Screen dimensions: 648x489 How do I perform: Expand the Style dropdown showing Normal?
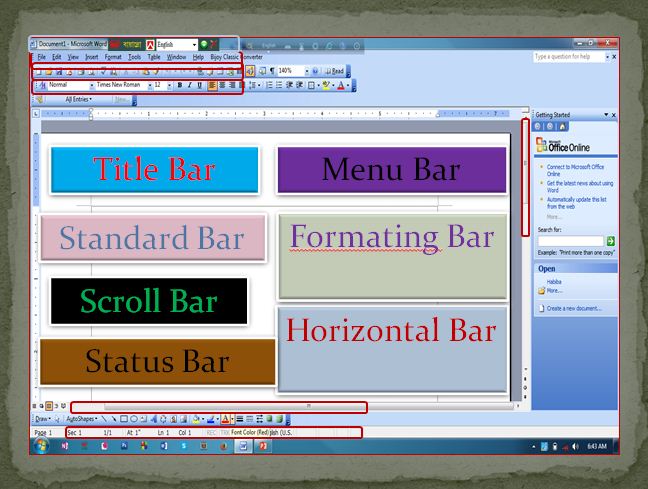point(92,85)
